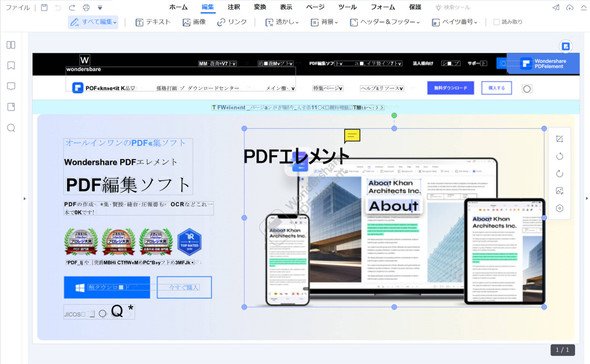
Task: Open the ファイル menu
Action: (18, 8)
